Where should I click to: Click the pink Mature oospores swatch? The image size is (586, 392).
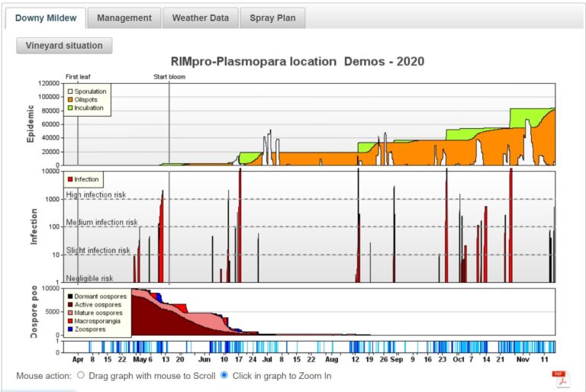[x=70, y=313]
